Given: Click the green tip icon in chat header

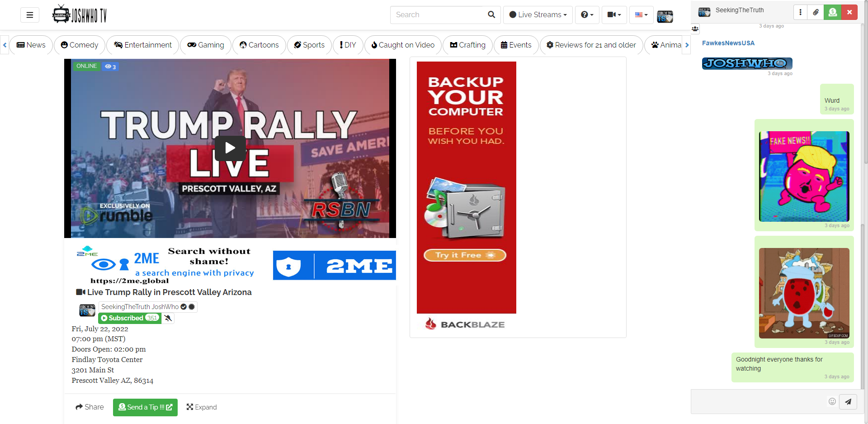Looking at the screenshot, I should pyautogui.click(x=832, y=12).
